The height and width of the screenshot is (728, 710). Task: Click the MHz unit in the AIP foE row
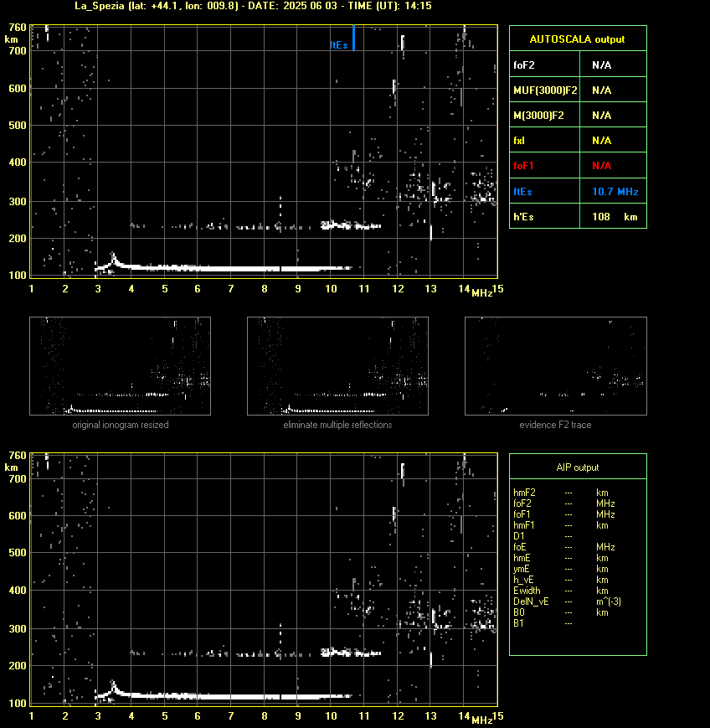(605, 547)
